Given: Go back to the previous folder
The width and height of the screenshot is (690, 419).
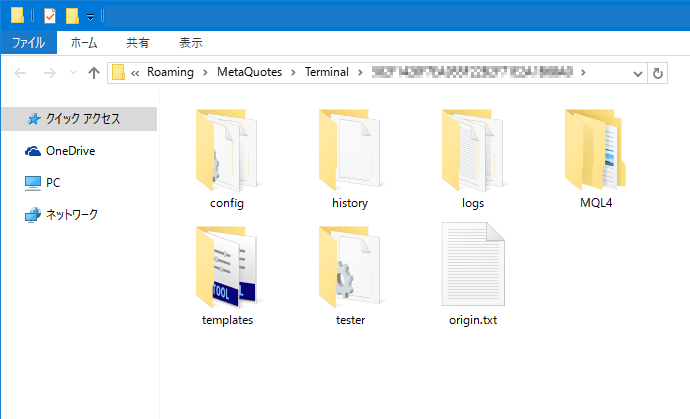Looking at the screenshot, I should point(20,73).
